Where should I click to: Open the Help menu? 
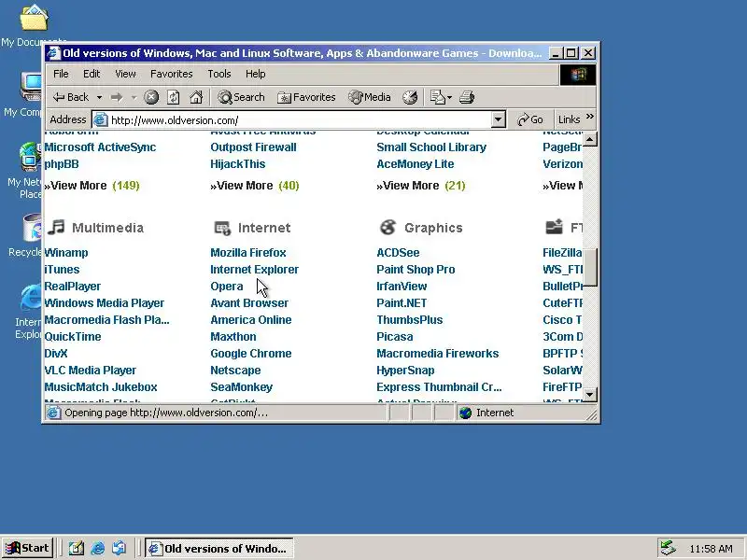255,74
